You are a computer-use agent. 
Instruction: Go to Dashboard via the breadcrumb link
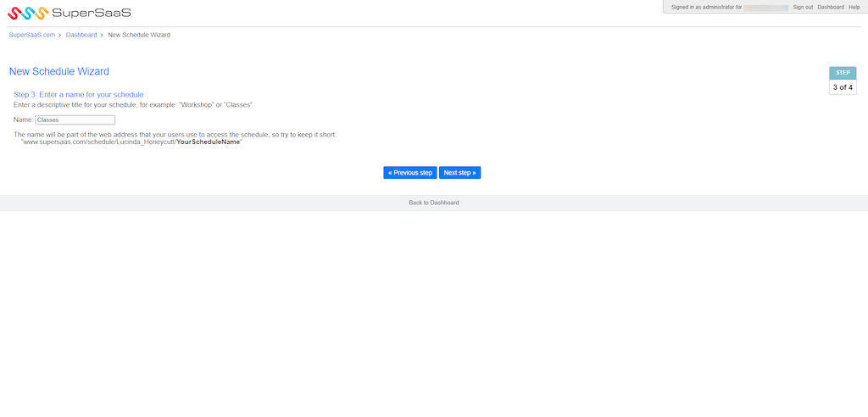(81, 35)
